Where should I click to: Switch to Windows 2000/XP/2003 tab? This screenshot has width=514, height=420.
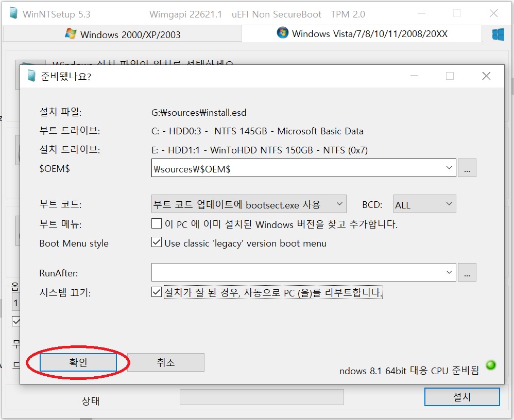[x=123, y=34]
